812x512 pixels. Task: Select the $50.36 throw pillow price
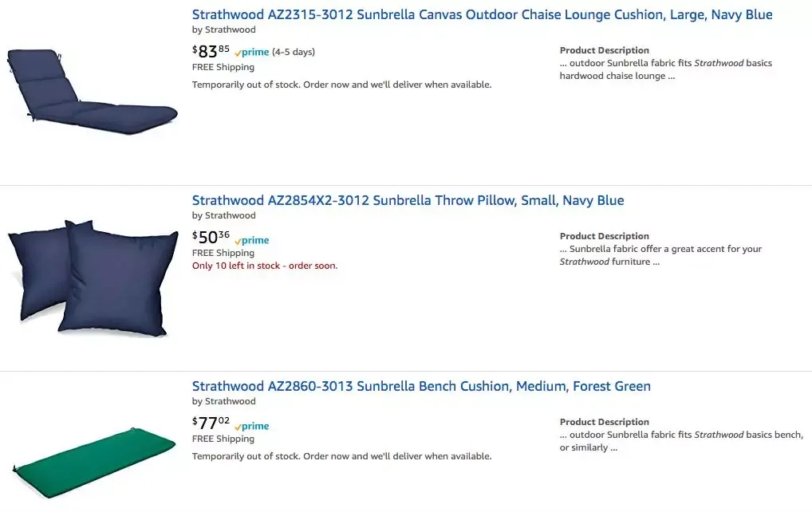pos(211,238)
